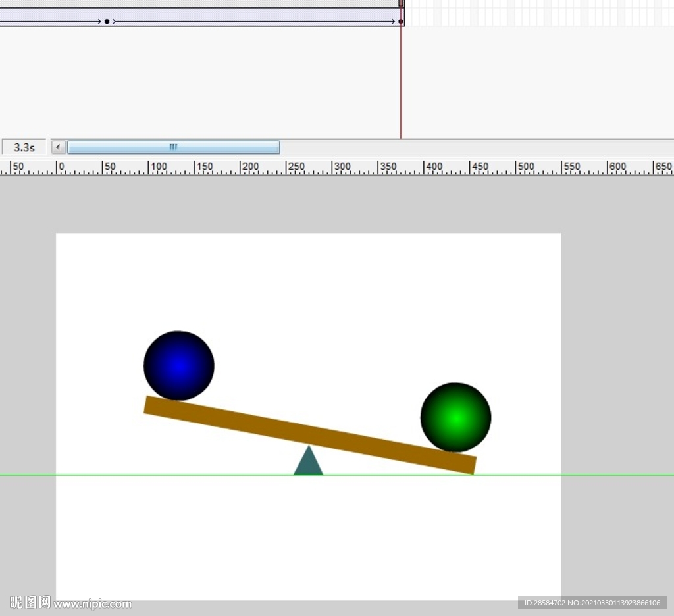Screen dimensions: 674x616
Task: Click the tween arrow span before playhead
Action: 263,22
